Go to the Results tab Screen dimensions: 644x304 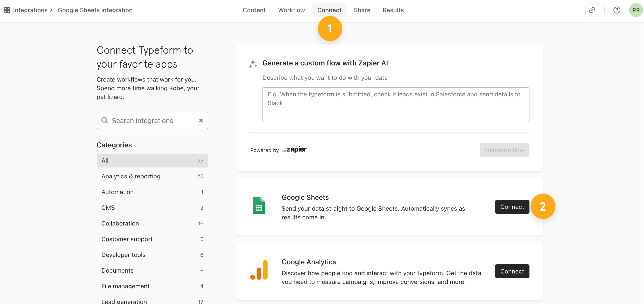coord(393,10)
